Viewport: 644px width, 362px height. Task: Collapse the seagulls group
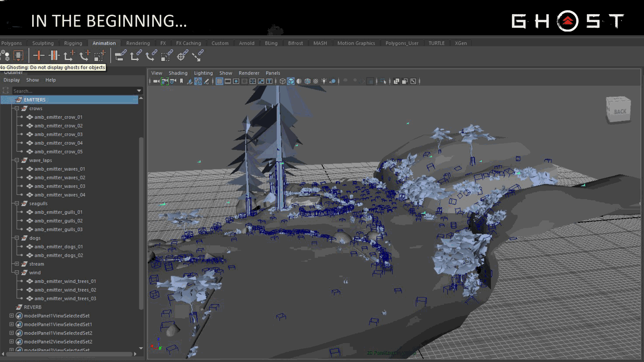(17, 204)
